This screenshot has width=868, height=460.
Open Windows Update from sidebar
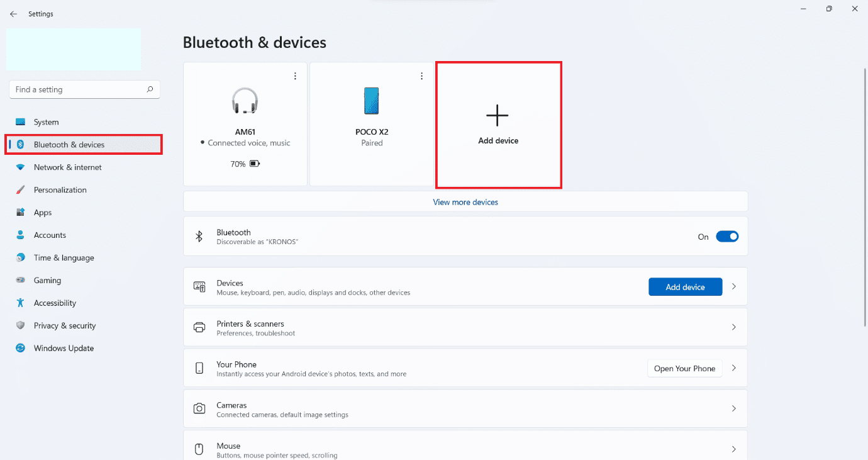pyautogui.click(x=64, y=348)
